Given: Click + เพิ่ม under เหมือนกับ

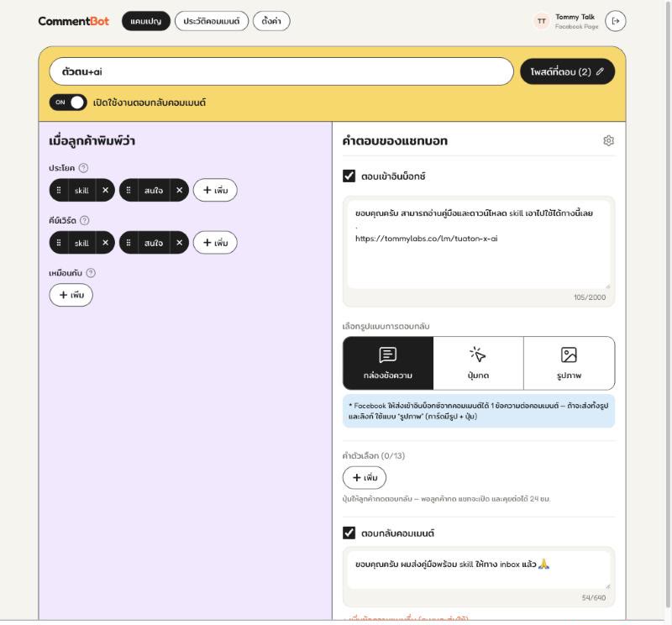Looking at the screenshot, I should [71, 295].
